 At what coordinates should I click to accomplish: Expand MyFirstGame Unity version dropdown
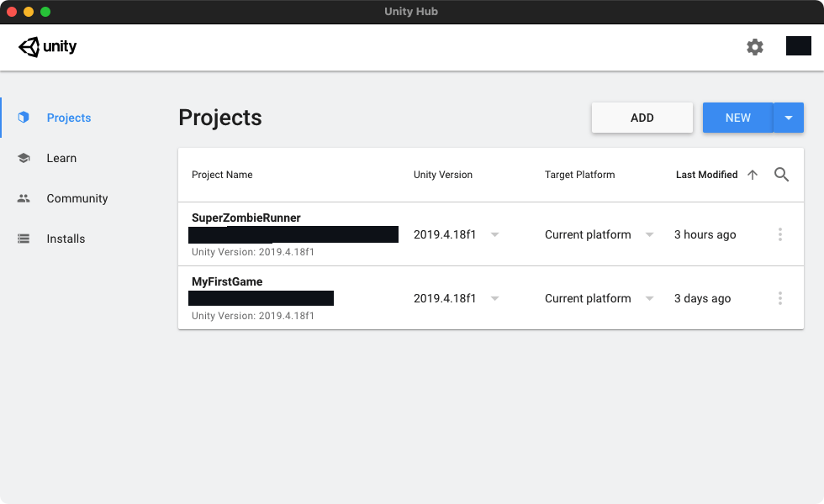[x=494, y=299]
